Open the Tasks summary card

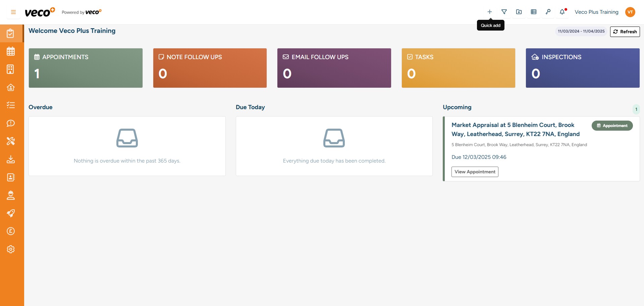[x=458, y=68]
